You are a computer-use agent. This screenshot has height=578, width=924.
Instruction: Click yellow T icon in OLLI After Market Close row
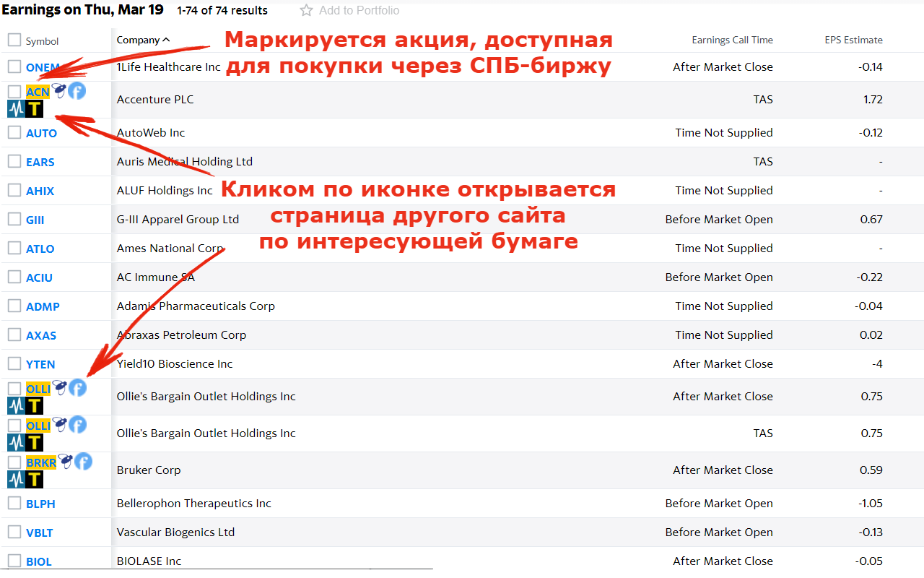tap(35, 406)
